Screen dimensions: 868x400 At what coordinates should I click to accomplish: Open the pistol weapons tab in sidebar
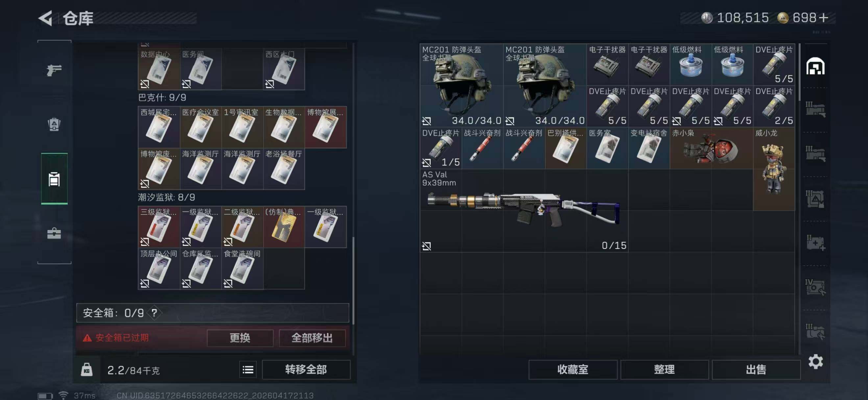click(x=54, y=70)
